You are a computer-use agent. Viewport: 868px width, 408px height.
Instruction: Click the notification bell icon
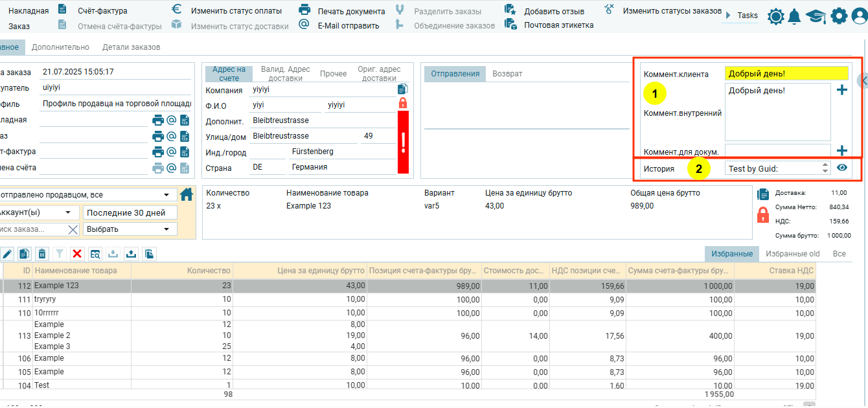click(x=794, y=17)
